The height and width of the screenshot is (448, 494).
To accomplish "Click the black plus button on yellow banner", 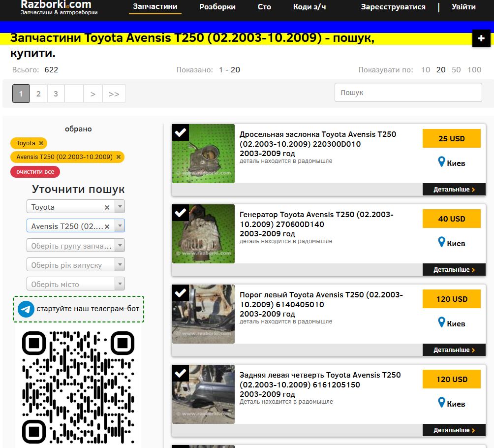I will point(481,38).
